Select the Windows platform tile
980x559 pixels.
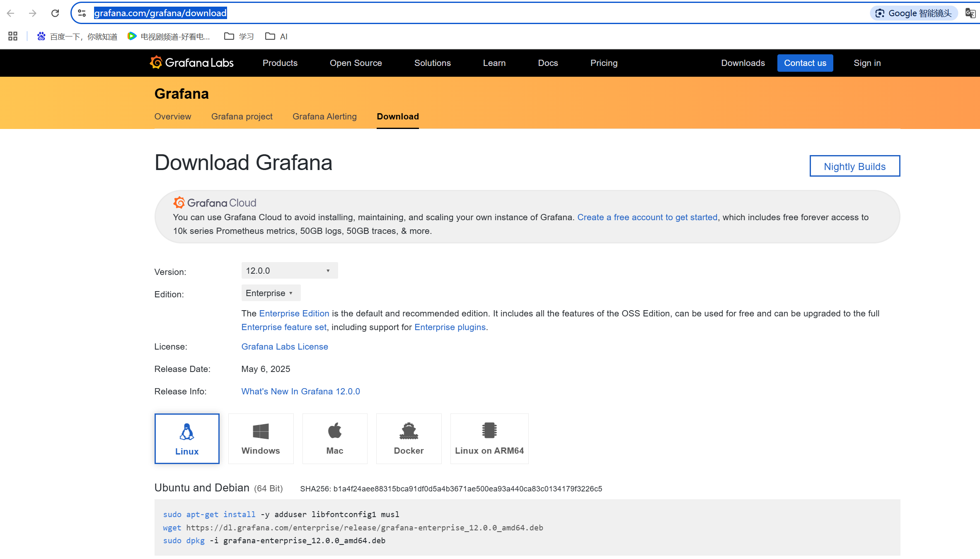pyautogui.click(x=261, y=439)
